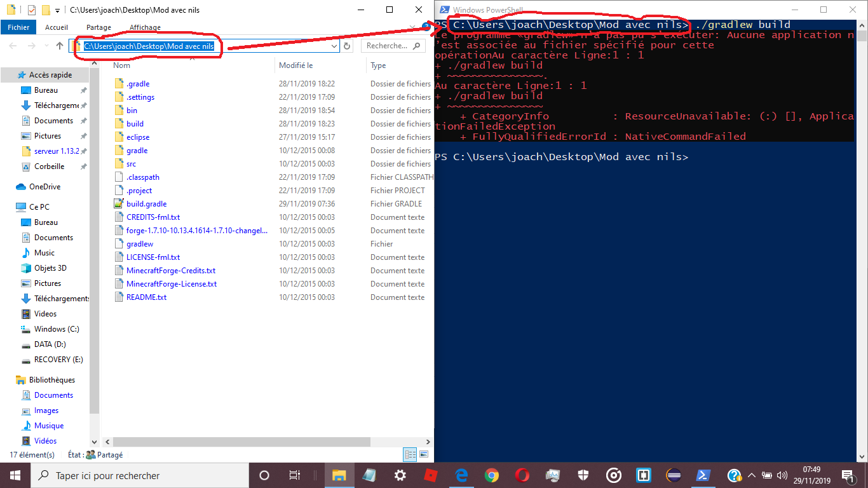
Task: Select Windows (C:) in navigation pane
Action: [x=56, y=329]
